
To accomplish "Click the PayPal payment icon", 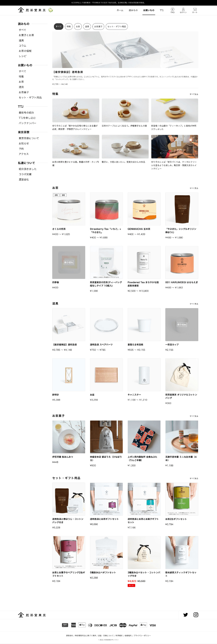I will [x=133, y=625].
